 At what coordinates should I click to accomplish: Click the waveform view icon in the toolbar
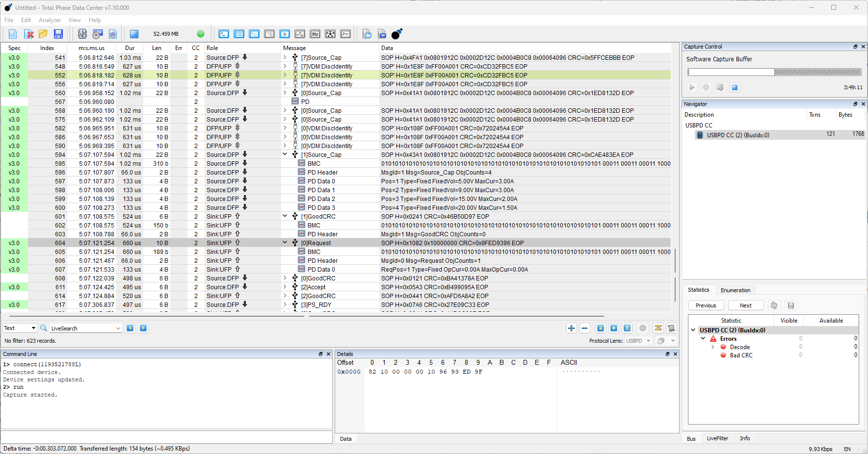[346, 34]
